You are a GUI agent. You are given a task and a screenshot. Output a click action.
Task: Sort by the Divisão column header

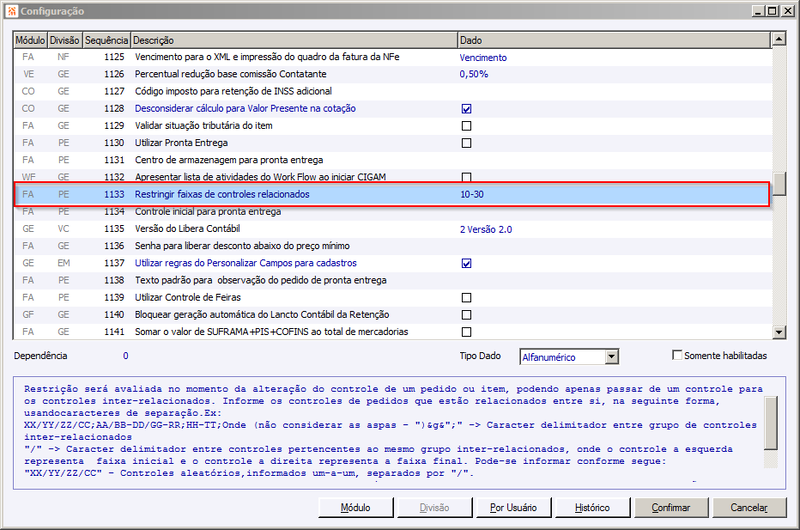64,40
